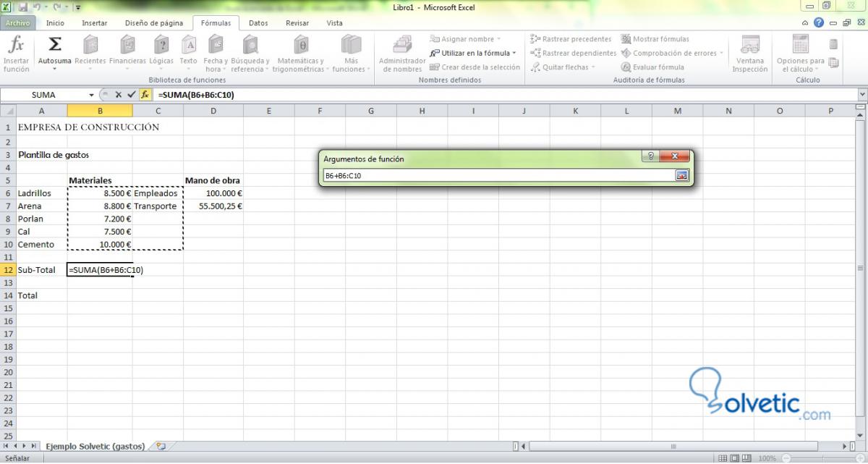Open the Quitar flechas dropdown arrow
The height and width of the screenshot is (464, 868).
click(x=594, y=67)
